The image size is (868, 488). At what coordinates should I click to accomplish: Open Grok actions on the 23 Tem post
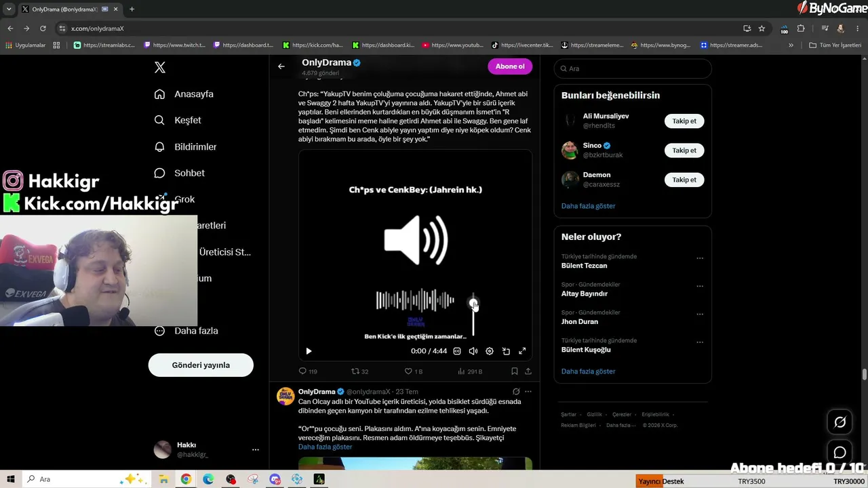point(516,392)
